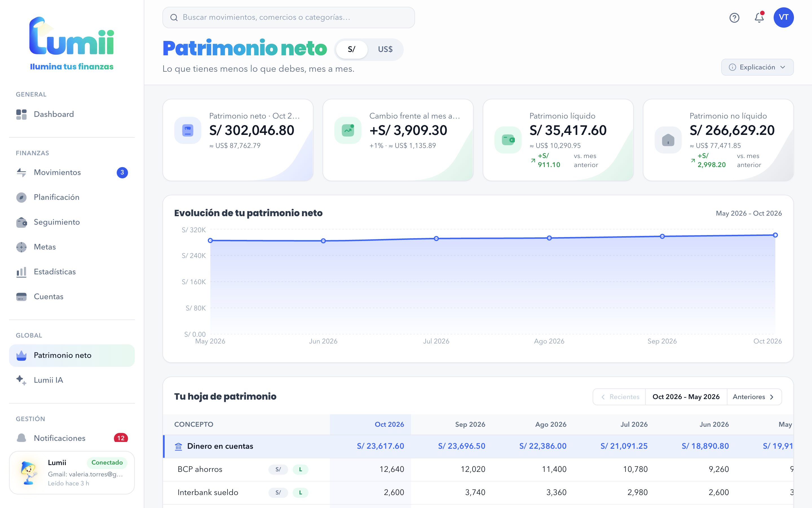This screenshot has height=508, width=812.
Task: Click the Movimientos arrows icon
Action: pos(21,172)
